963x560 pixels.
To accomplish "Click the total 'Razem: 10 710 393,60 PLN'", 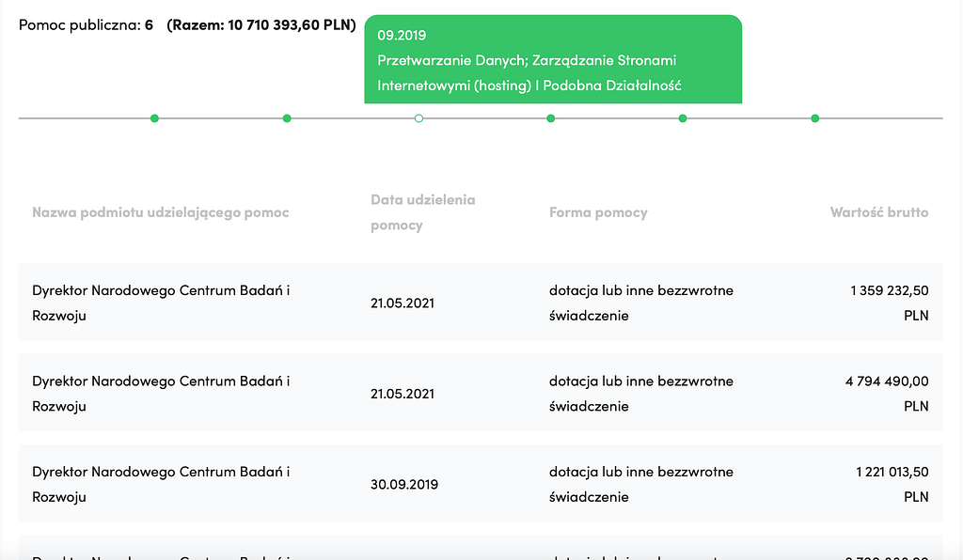I will tap(261, 24).
